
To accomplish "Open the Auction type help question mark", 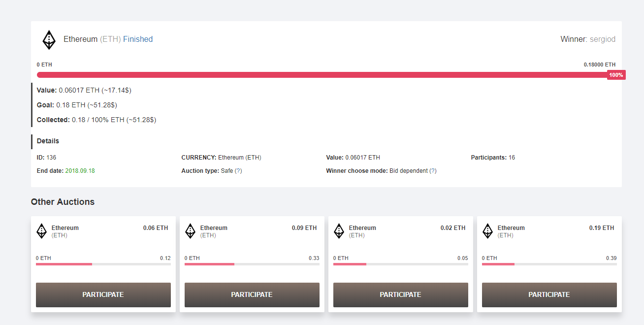I will coord(238,171).
